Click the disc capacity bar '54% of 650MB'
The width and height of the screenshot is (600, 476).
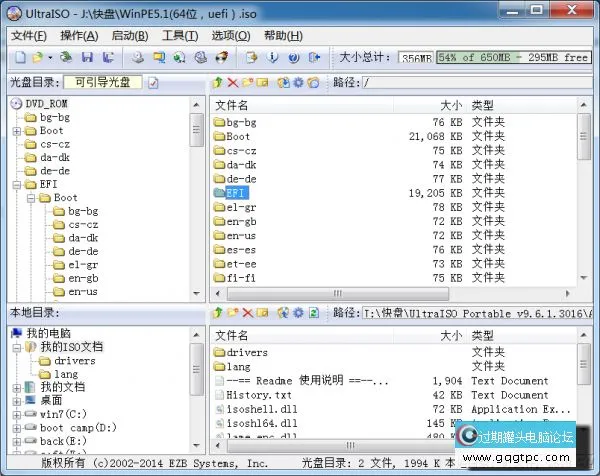(514, 58)
